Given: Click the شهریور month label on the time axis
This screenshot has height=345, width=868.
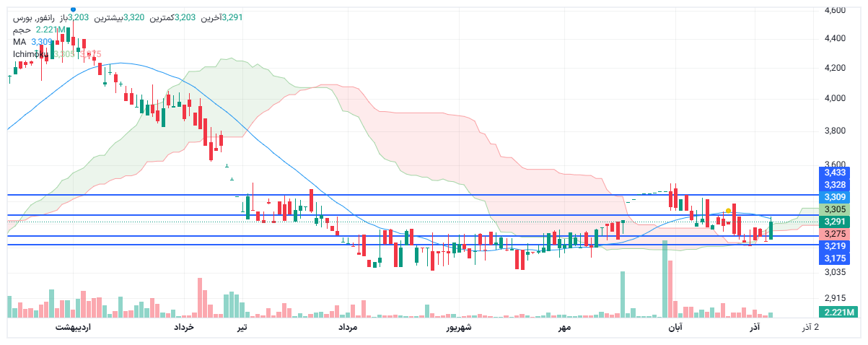Looking at the screenshot, I should [458, 328].
